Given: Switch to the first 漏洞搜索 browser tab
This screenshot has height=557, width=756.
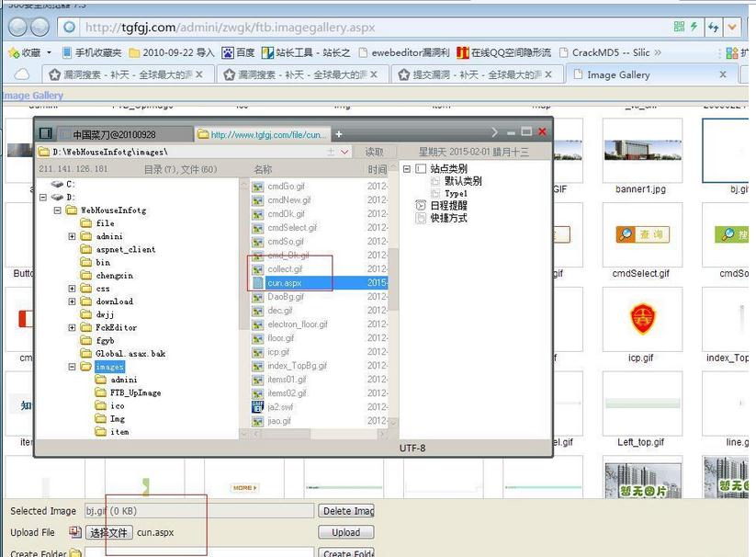Looking at the screenshot, I should click(127, 74).
